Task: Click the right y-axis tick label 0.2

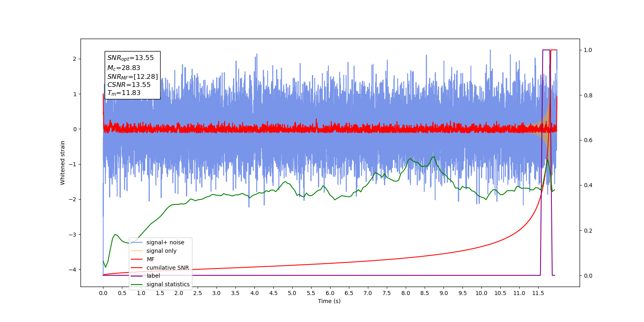Action: click(588, 231)
